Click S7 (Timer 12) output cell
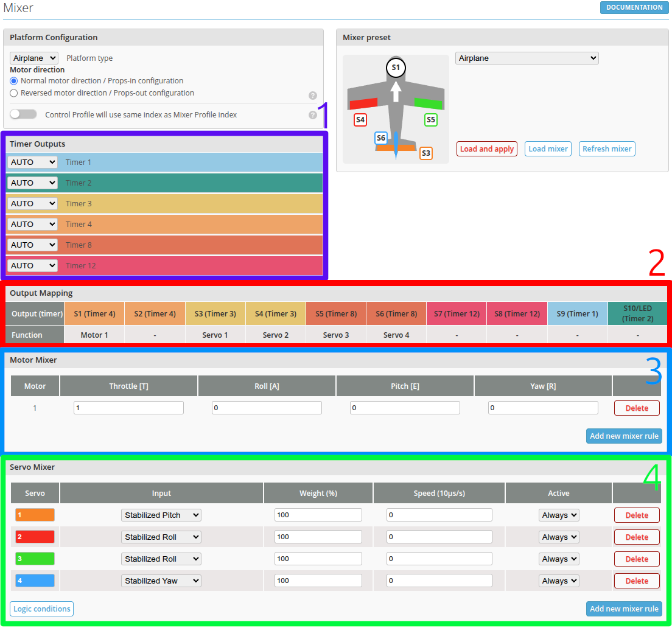The height and width of the screenshot is (628, 672). coord(457,313)
